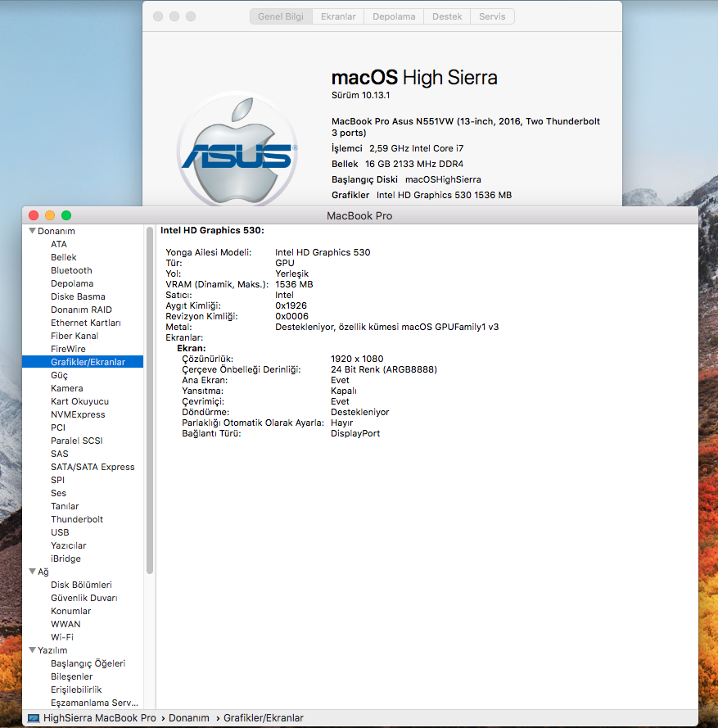
Task: Select the Genel Bilgi tab
Action: click(281, 16)
